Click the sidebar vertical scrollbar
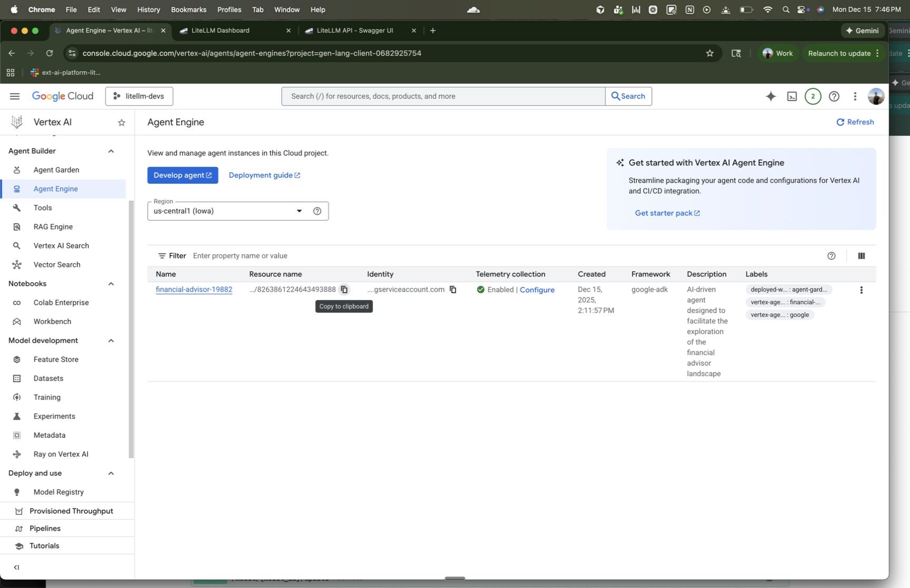910x588 pixels. click(131, 329)
